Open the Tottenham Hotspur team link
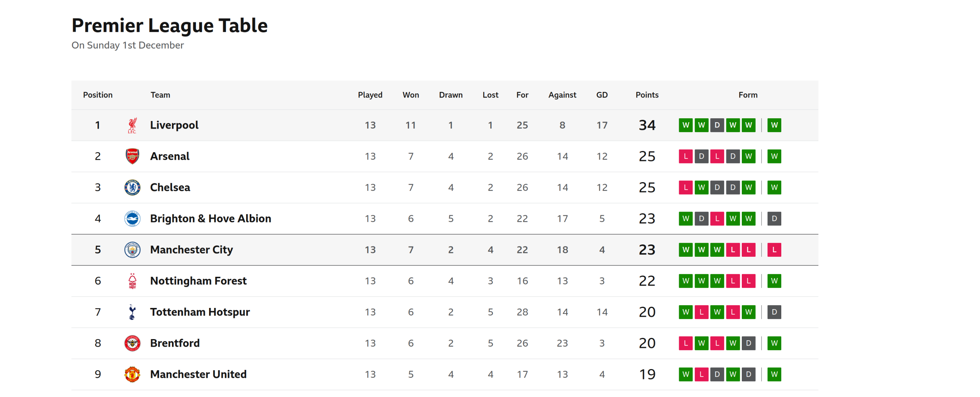Screen dimensions: 980x397 point(200,312)
